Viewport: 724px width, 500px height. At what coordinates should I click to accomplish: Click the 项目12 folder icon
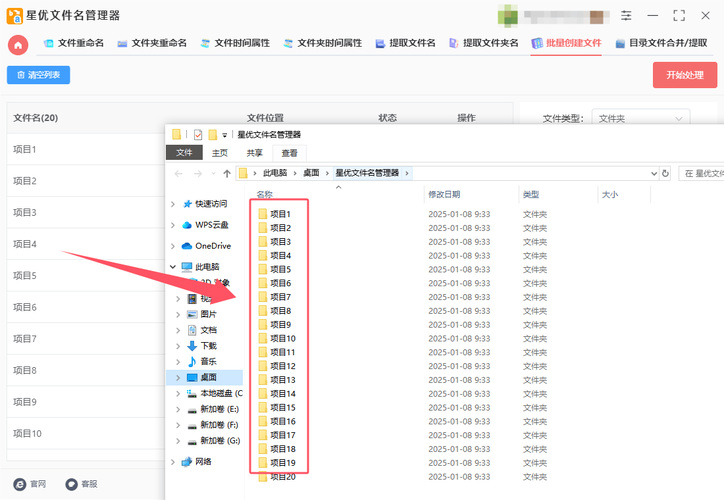[x=263, y=367]
